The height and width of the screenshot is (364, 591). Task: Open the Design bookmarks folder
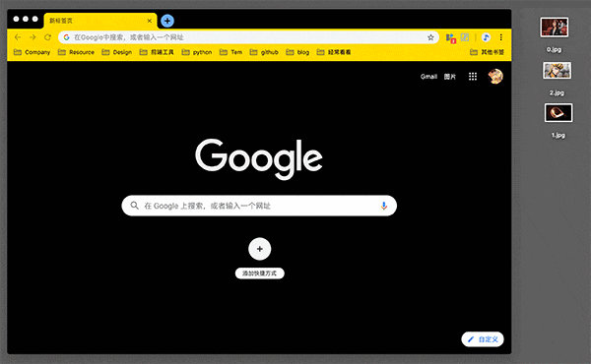coord(117,52)
